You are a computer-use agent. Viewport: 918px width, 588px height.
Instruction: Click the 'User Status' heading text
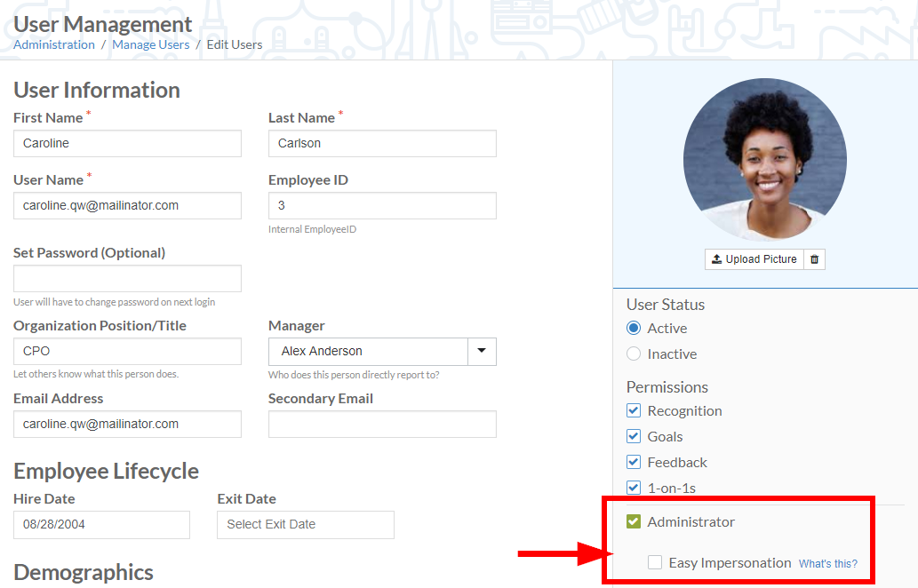pyautogui.click(x=666, y=305)
